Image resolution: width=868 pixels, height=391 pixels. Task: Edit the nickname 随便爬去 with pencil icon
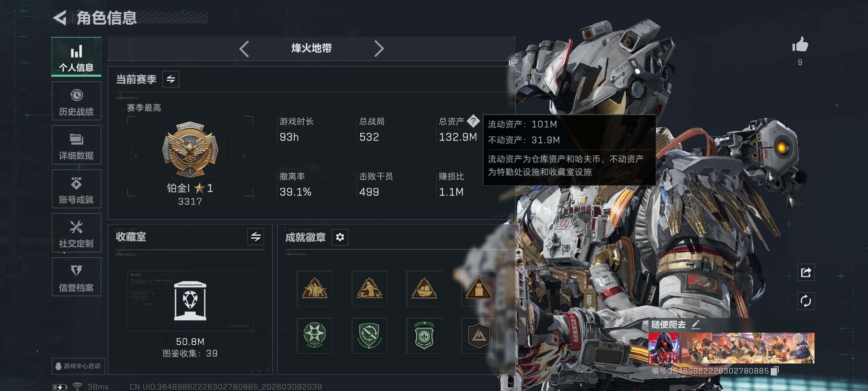tap(695, 324)
